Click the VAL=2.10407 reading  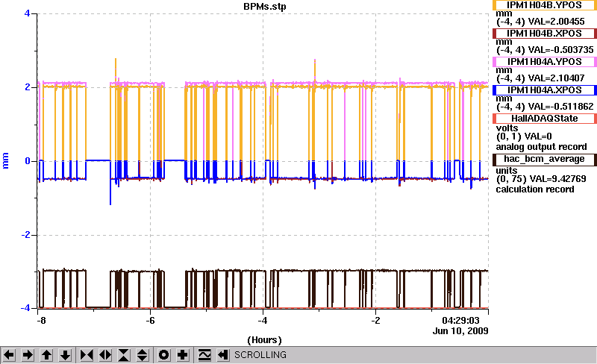pos(556,78)
